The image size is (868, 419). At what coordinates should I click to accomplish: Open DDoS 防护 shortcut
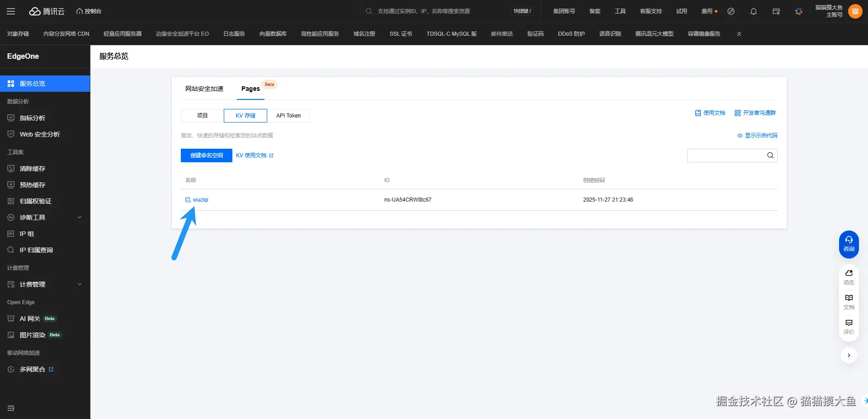coord(571,34)
